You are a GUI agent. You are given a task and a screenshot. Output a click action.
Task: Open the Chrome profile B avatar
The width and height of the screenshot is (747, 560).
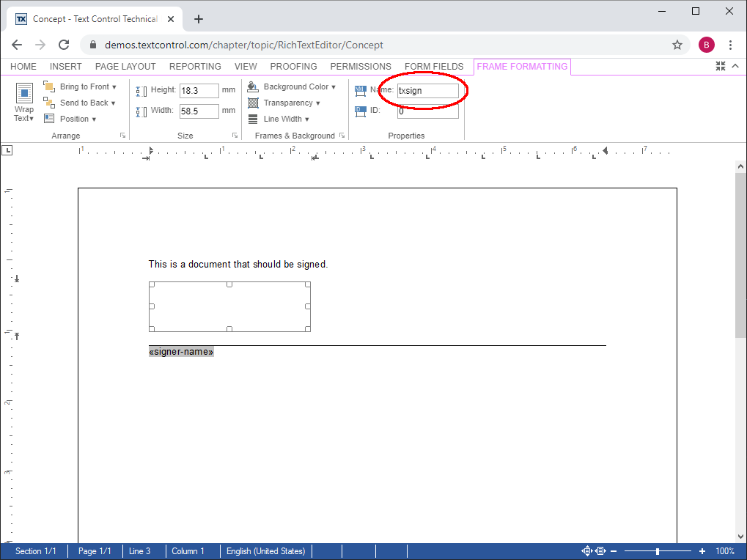pyautogui.click(x=707, y=45)
